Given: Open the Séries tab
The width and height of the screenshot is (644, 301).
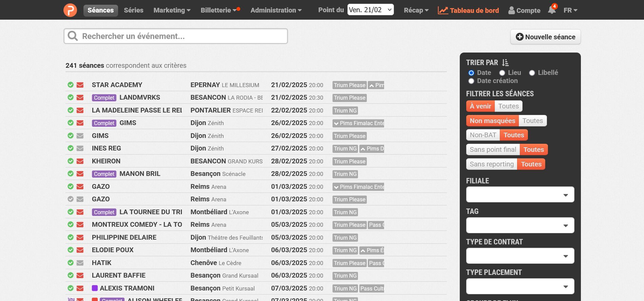Looking at the screenshot, I should point(134,11).
